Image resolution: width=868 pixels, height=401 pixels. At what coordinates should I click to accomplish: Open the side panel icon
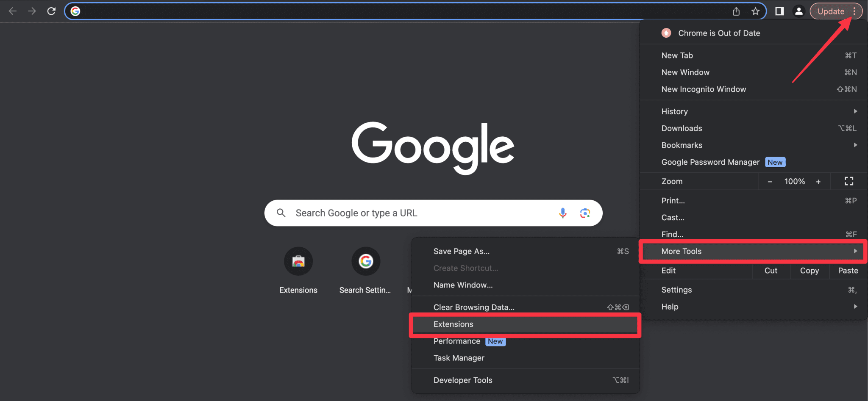point(779,11)
